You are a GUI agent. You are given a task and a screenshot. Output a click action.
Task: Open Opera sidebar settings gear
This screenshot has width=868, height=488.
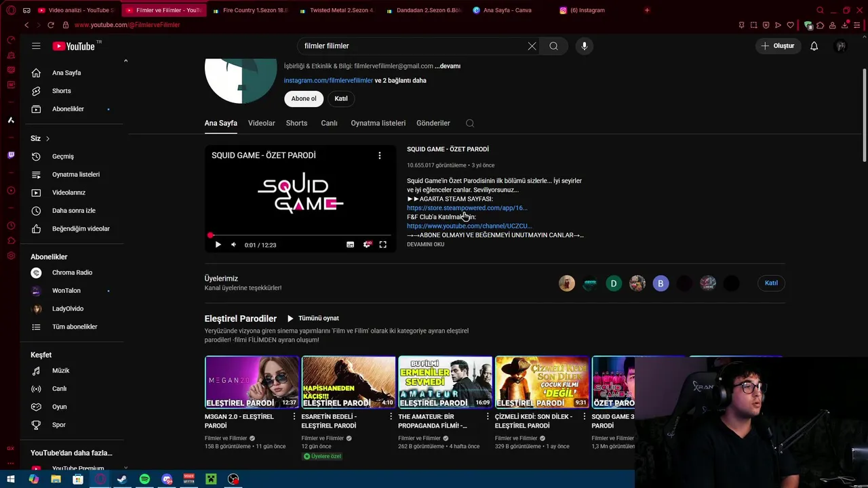(10, 256)
